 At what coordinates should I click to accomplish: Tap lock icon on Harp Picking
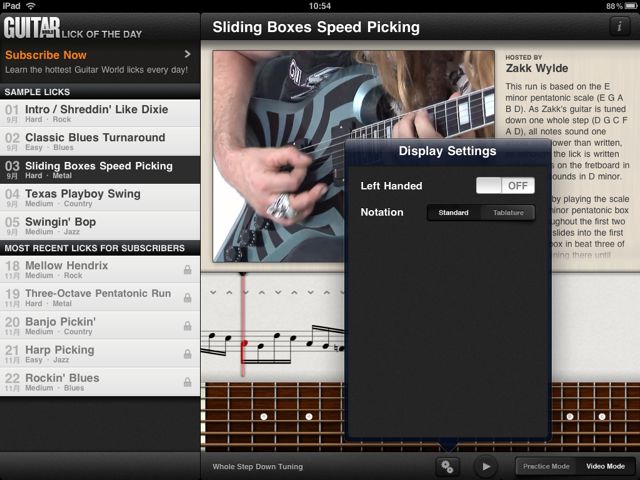click(187, 353)
